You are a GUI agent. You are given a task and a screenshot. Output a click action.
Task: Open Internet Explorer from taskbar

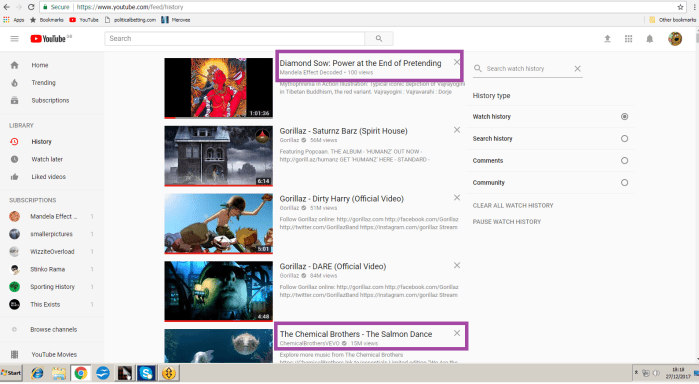(x=37, y=373)
